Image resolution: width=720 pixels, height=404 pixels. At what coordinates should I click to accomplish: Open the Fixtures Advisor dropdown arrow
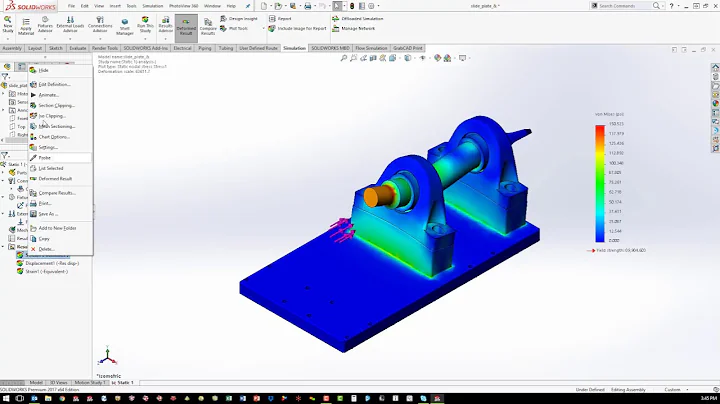click(x=45, y=39)
